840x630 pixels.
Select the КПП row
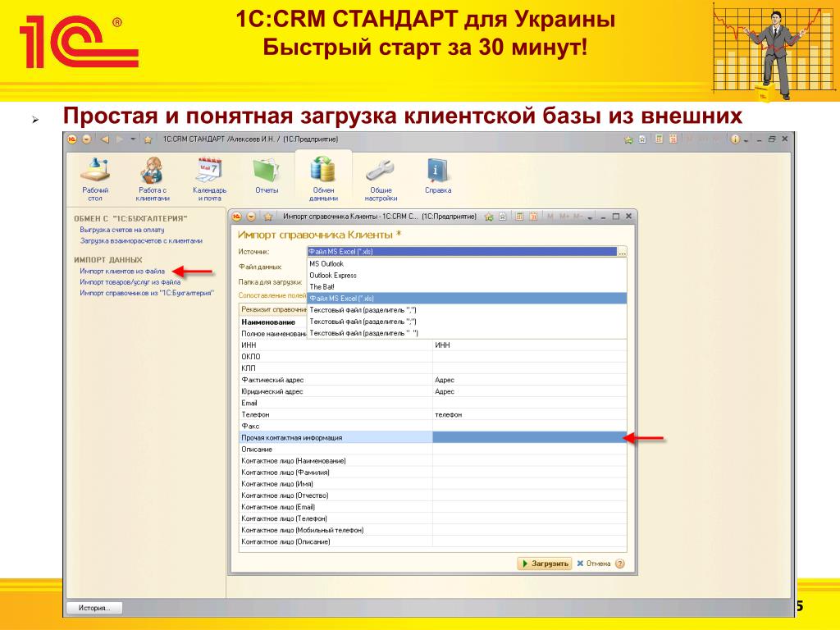[x=432, y=368]
